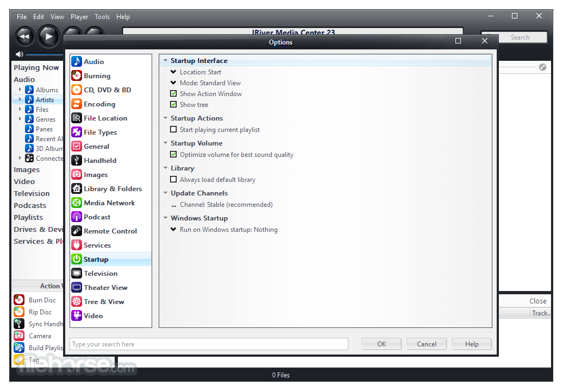Select Playlists in the main tree
The height and width of the screenshot is (392, 563).
(28, 217)
